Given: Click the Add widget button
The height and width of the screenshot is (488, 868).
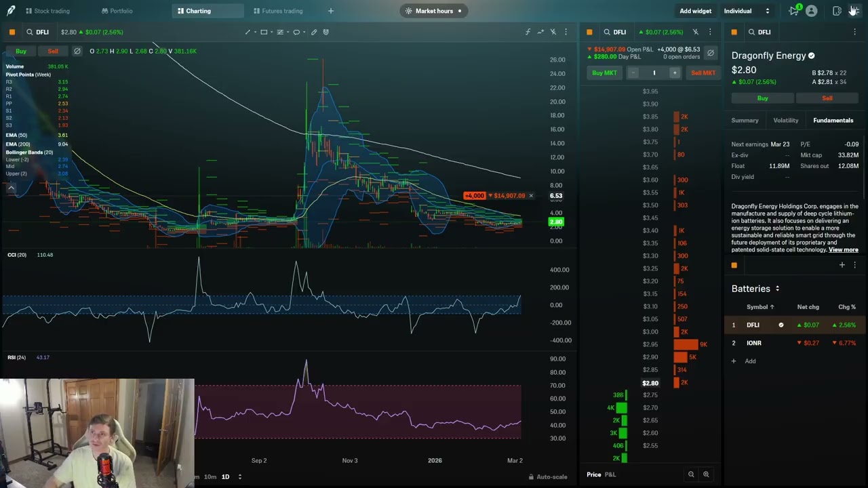Looking at the screenshot, I should [x=695, y=11].
